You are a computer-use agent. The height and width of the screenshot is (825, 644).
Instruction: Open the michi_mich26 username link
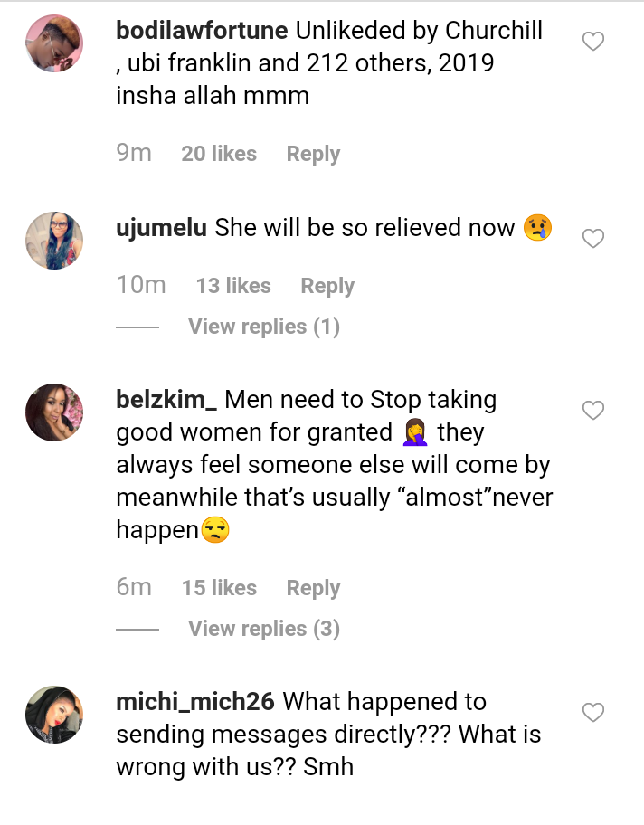click(196, 702)
